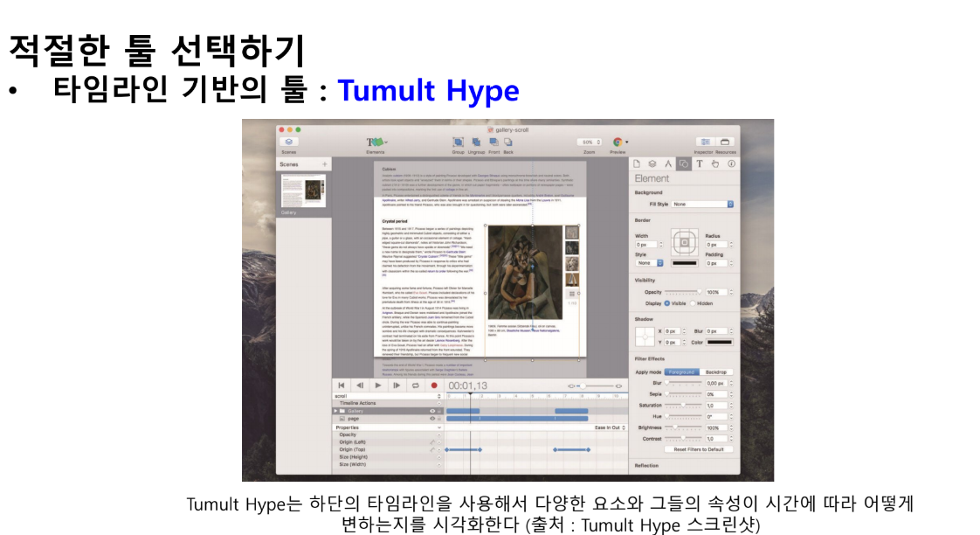Switch to Typography inspector tab
Image resolution: width=980 pixels, height=535 pixels.
tap(700, 164)
